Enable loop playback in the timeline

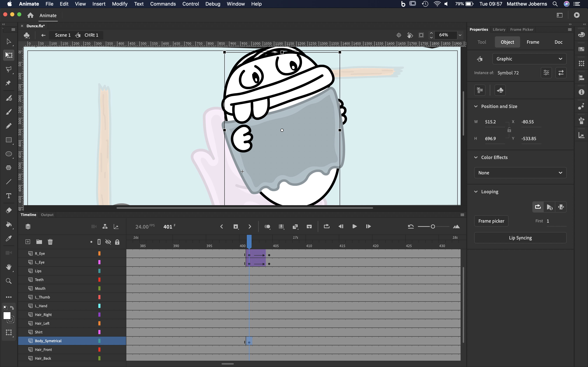pyautogui.click(x=326, y=226)
